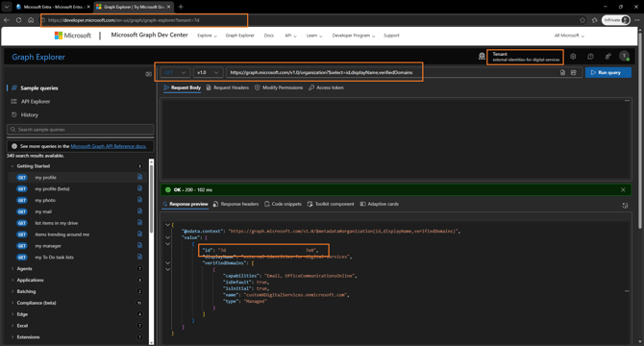Expand the Learn dropdown menu

314,36
